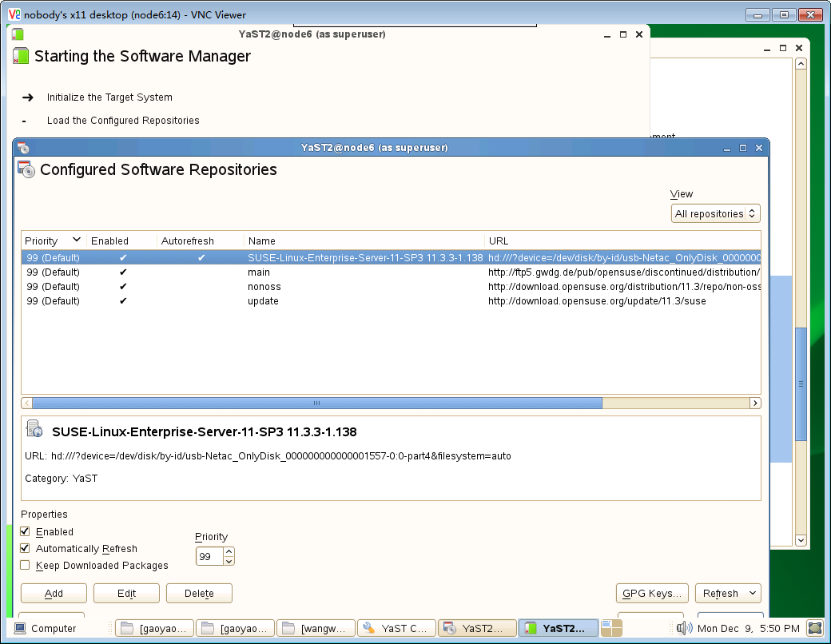Click the Name column header
The width and height of the screenshot is (831, 644).
(364, 241)
